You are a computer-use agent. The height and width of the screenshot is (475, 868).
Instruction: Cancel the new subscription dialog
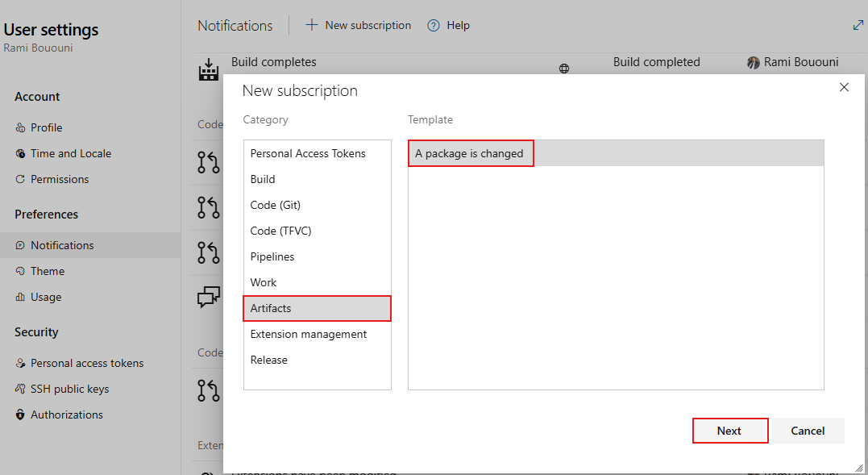807,430
